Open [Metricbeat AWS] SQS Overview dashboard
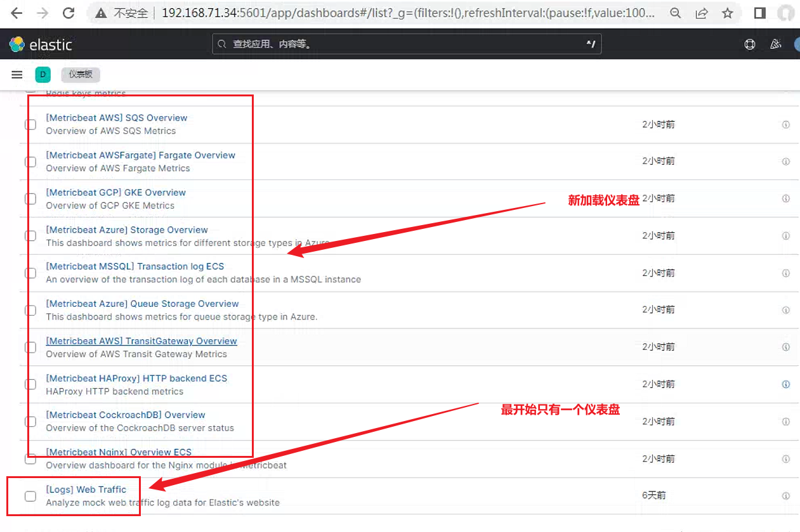The image size is (800, 532). point(117,118)
